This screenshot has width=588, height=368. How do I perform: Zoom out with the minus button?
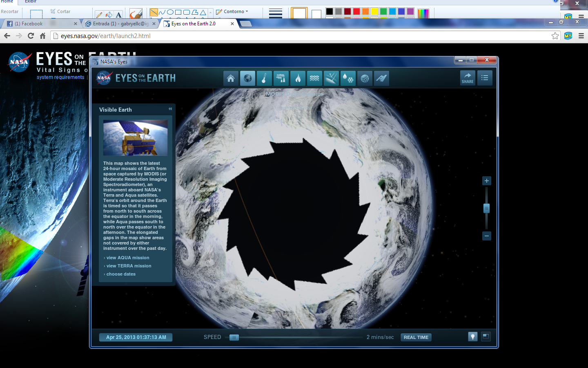pos(486,236)
